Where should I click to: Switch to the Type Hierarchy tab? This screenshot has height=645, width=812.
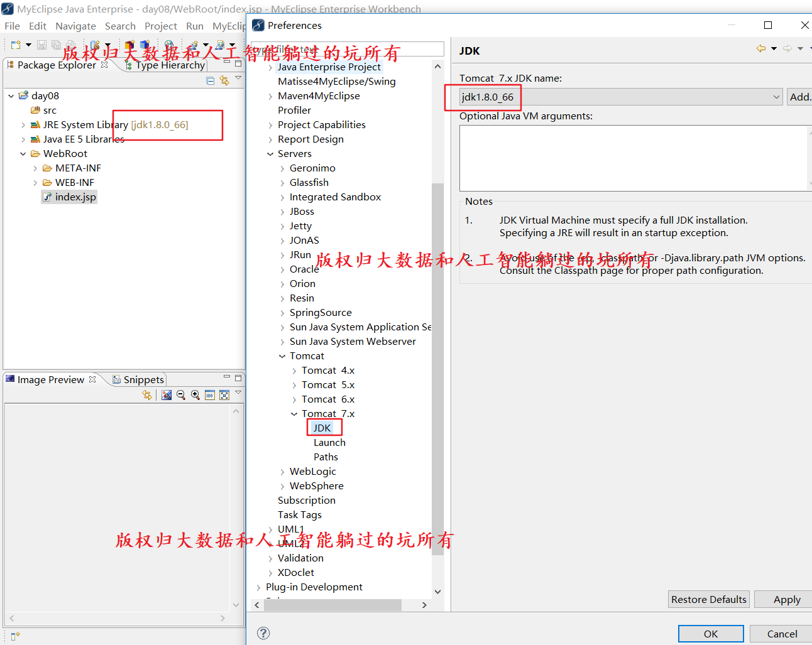[165, 65]
